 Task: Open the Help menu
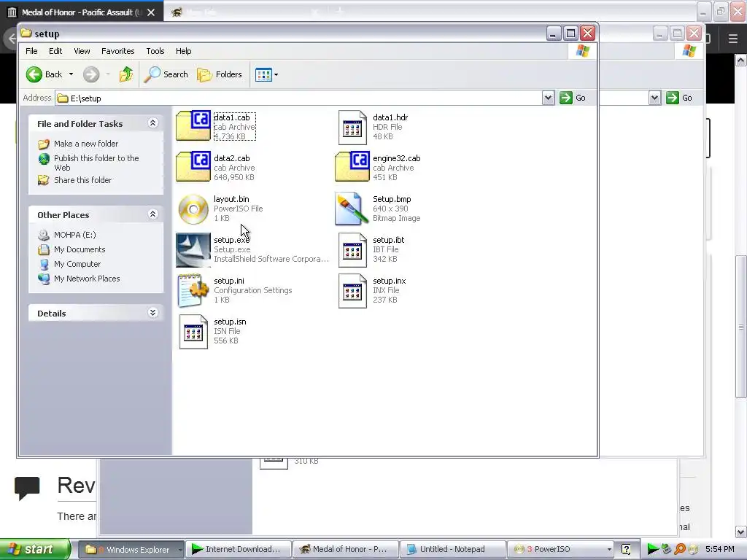183,51
